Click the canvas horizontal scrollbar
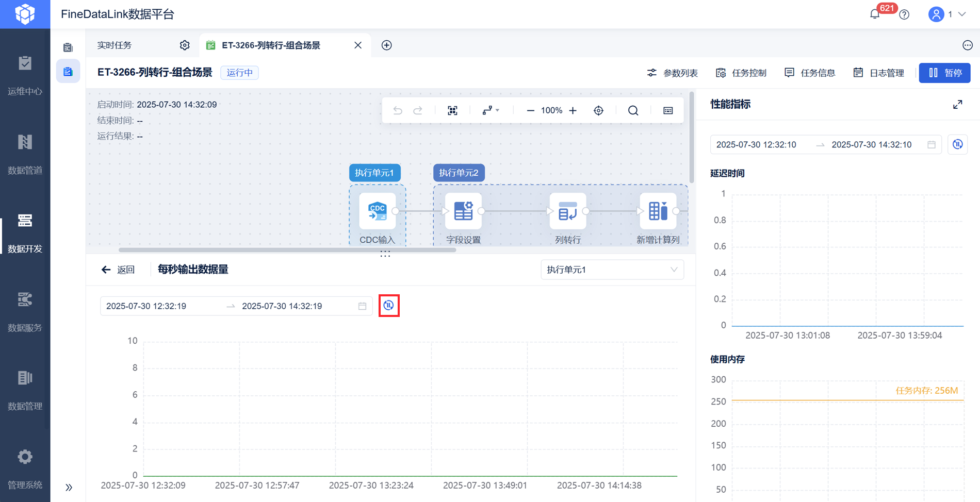The height and width of the screenshot is (502, 980). tap(287, 250)
